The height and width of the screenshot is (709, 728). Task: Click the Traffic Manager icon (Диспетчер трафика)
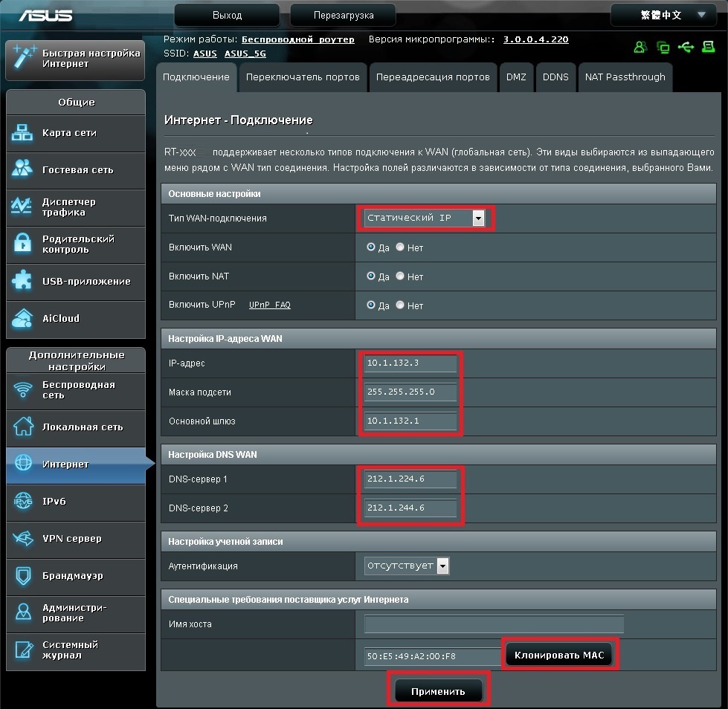[23, 207]
